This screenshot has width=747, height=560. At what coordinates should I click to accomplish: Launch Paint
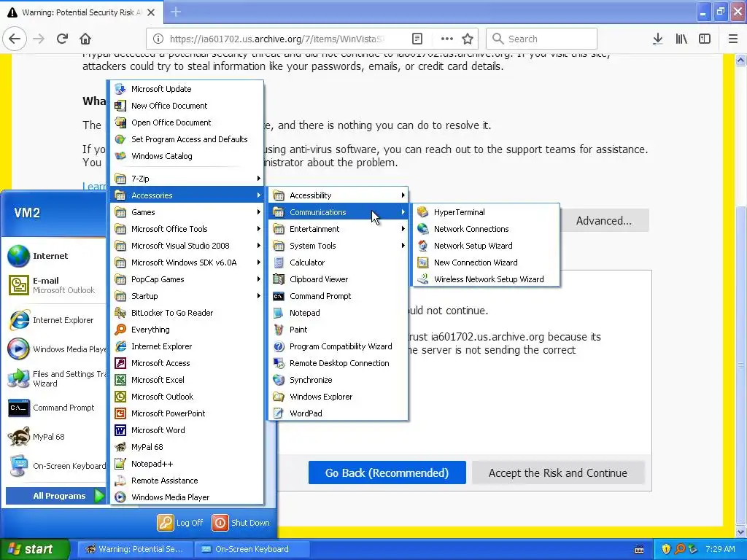point(338,330)
